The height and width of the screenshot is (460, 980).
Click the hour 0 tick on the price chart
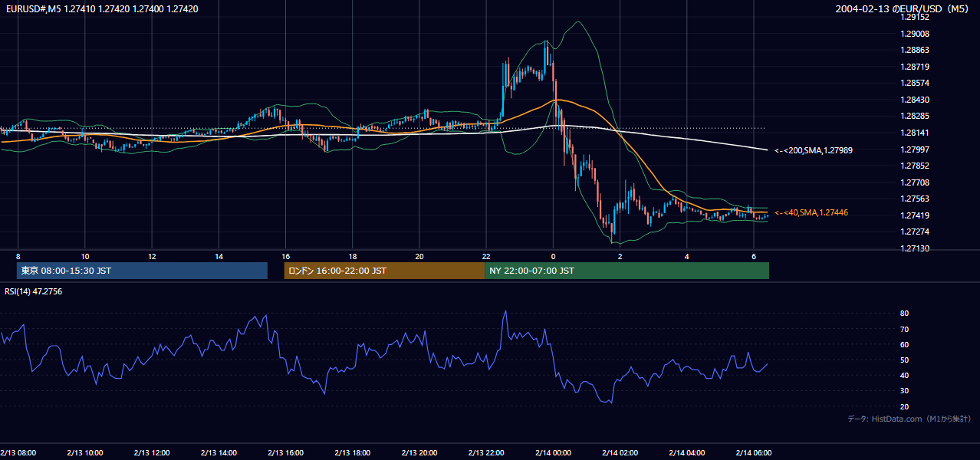pyautogui.click(x=553, y=256)
